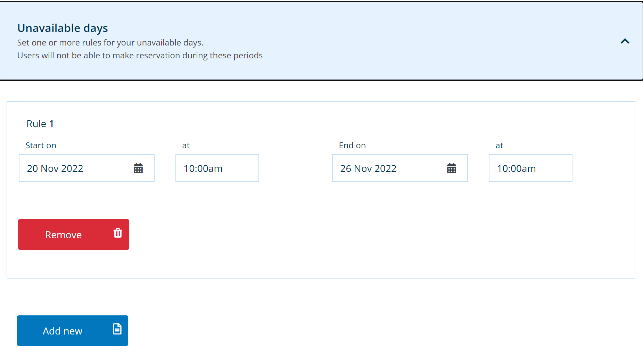This screenshot has width=643, height=364.
Task: Click the End on label
Action: tap(352, 146)
